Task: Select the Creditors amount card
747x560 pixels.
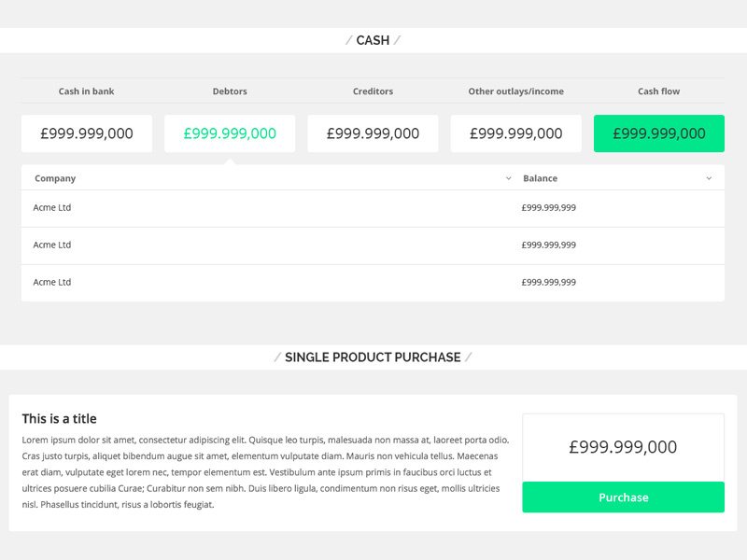Action: (373, 133)
